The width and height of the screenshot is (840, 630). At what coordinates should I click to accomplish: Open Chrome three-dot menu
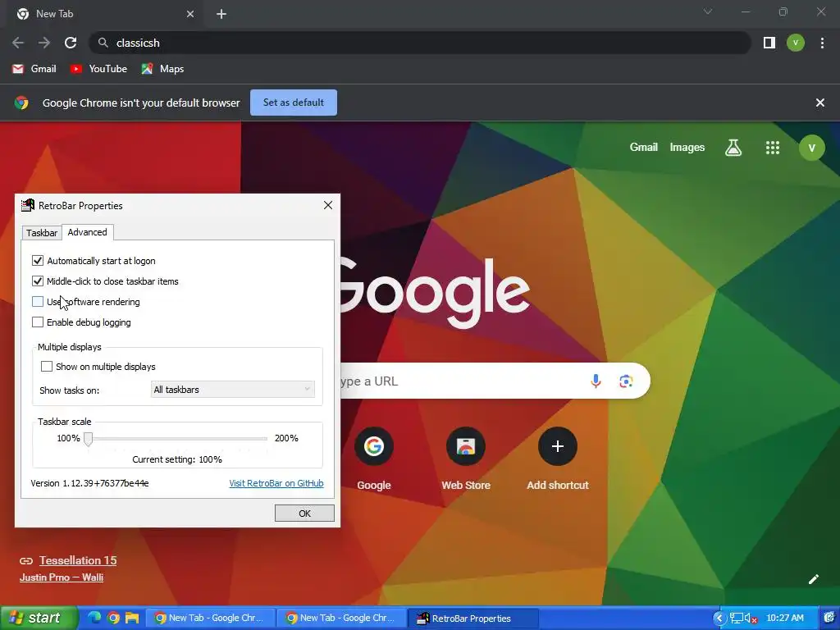[822, 43]
